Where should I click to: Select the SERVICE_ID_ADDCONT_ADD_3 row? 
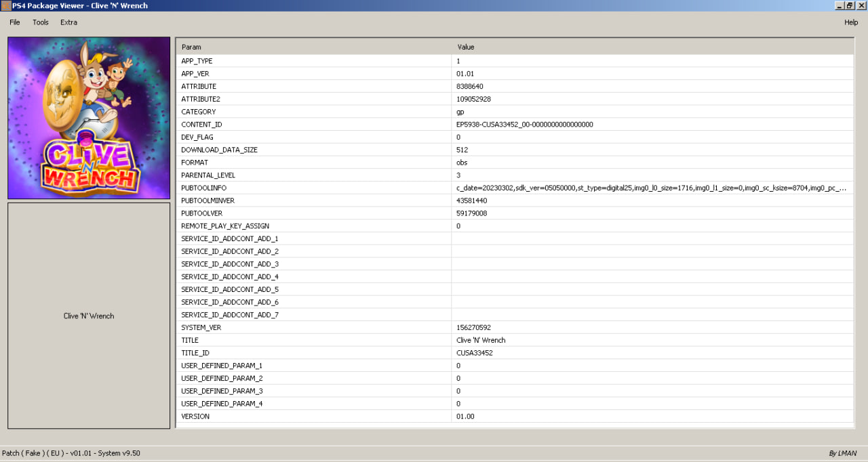(515, 264)
